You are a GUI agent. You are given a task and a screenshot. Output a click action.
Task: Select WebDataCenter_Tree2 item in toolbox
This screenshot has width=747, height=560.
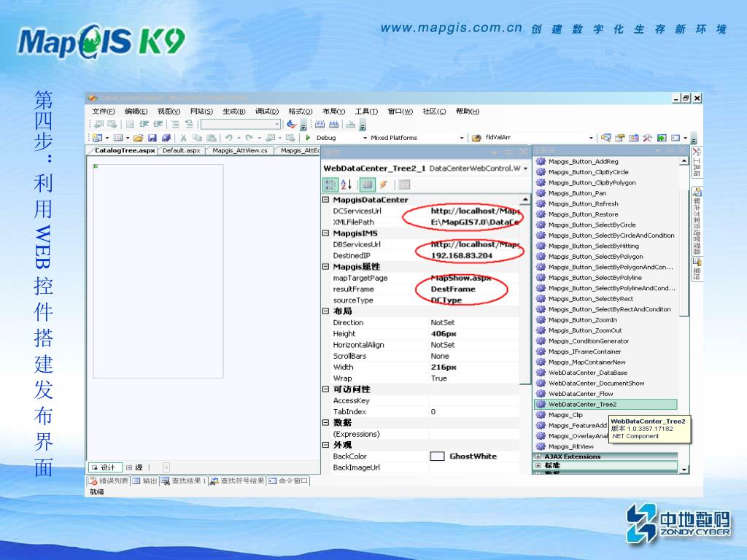pyautogui.click(x=605, y=404)
